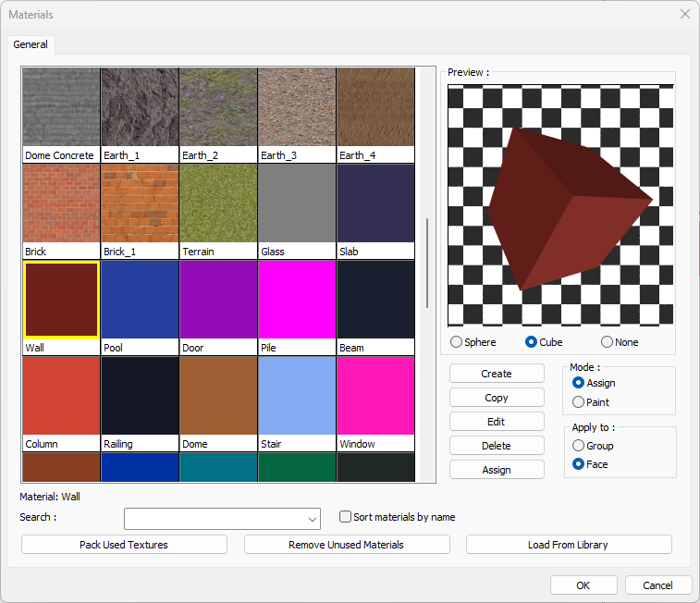The image size is (700, 603).
Task: Enable Sort materials by name checkbox
Action: (x=346, y=517)
